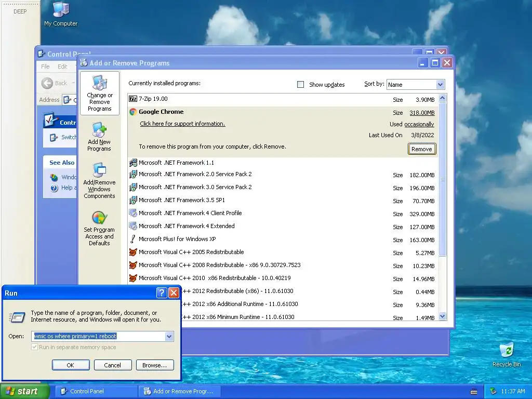
Task: Click the Google Chrome size value 318.00MB
Action: (422, 113)
